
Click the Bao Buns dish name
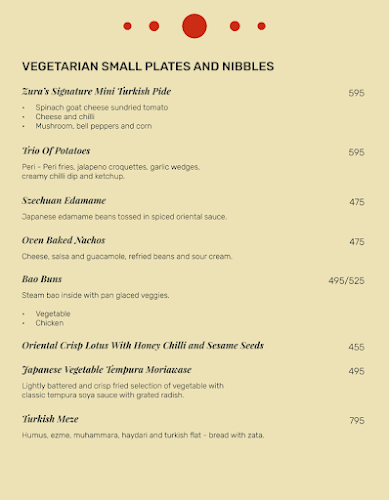[42, 279]
